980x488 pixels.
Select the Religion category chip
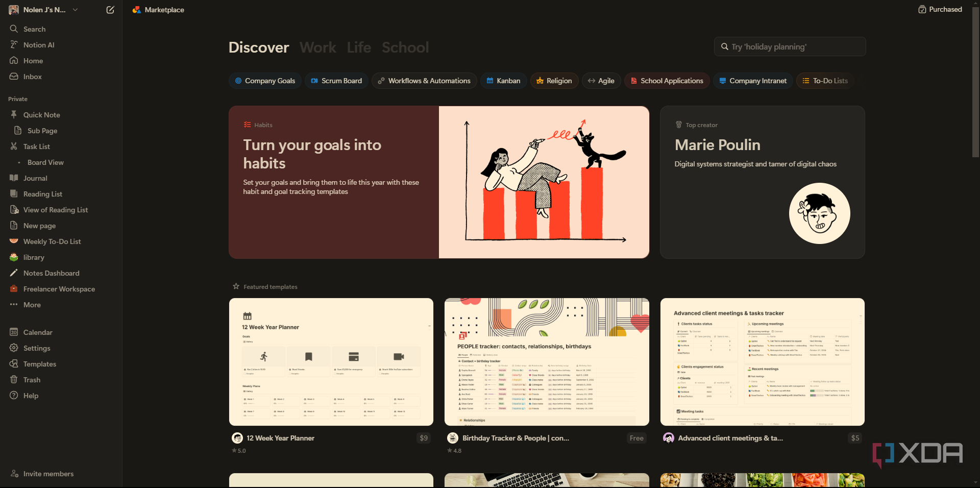[554, 81]
